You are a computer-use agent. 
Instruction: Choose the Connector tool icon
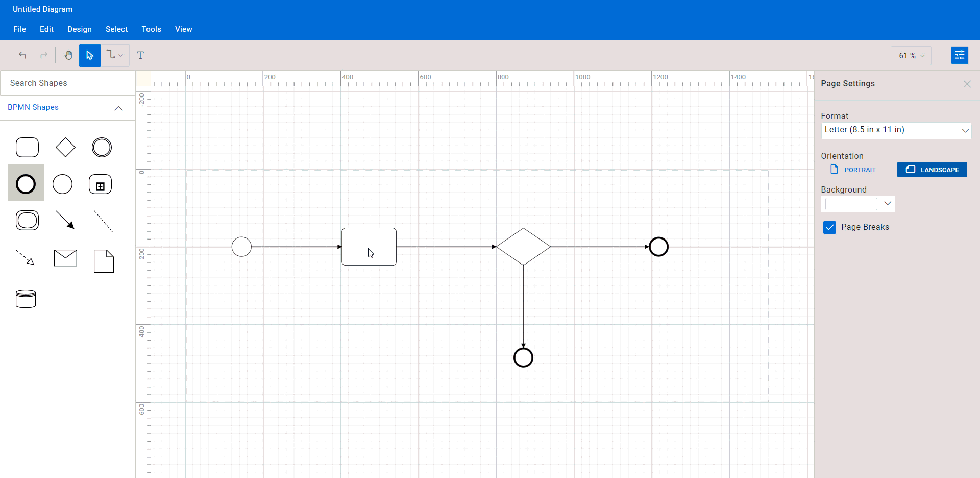click(111, 54)
